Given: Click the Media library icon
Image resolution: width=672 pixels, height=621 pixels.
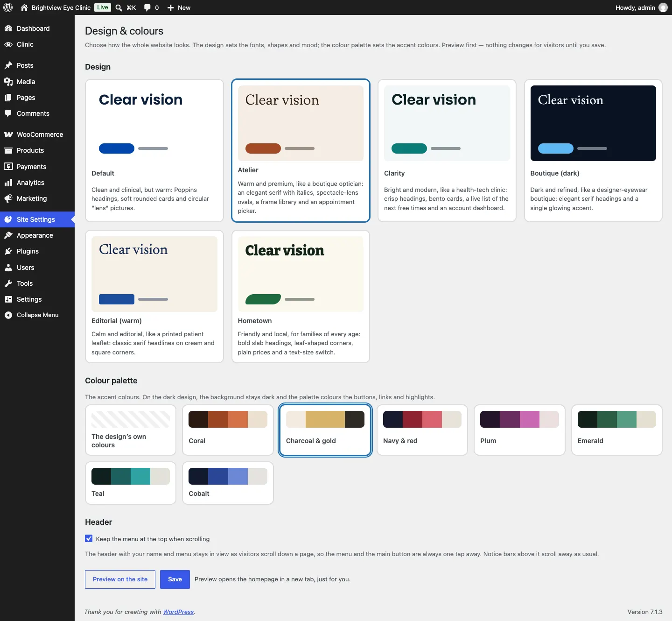Looking at the screenshot, I should point(8,82).
